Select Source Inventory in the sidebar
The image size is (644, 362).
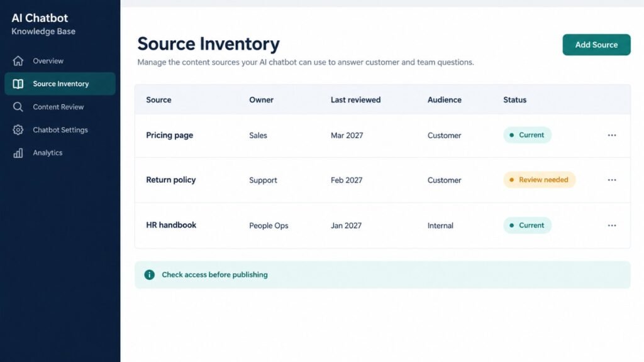(60, 84)
